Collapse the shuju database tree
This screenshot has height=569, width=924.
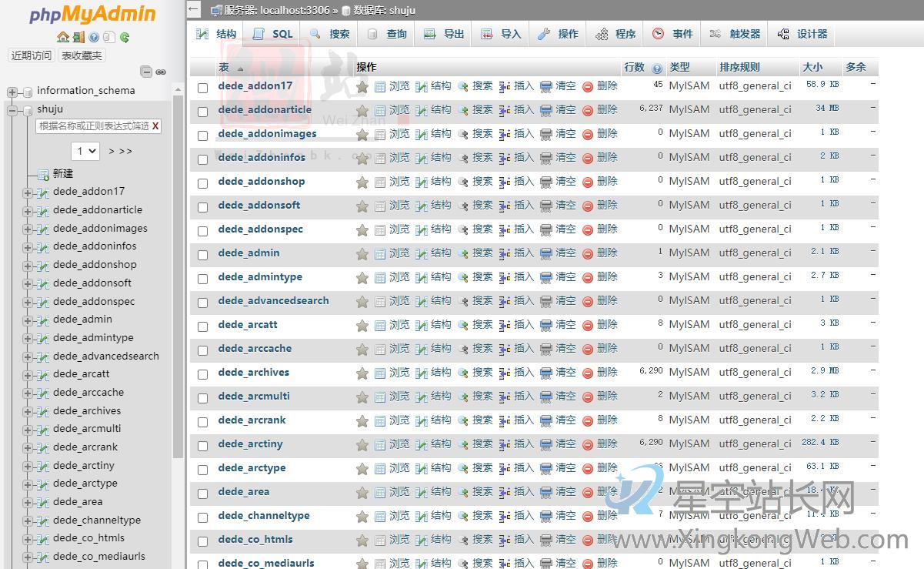[11, 109]
